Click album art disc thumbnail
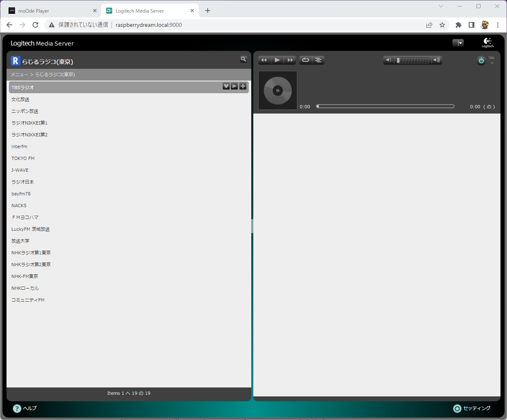The height and width of the screenshot is (420, 507). 278,90
